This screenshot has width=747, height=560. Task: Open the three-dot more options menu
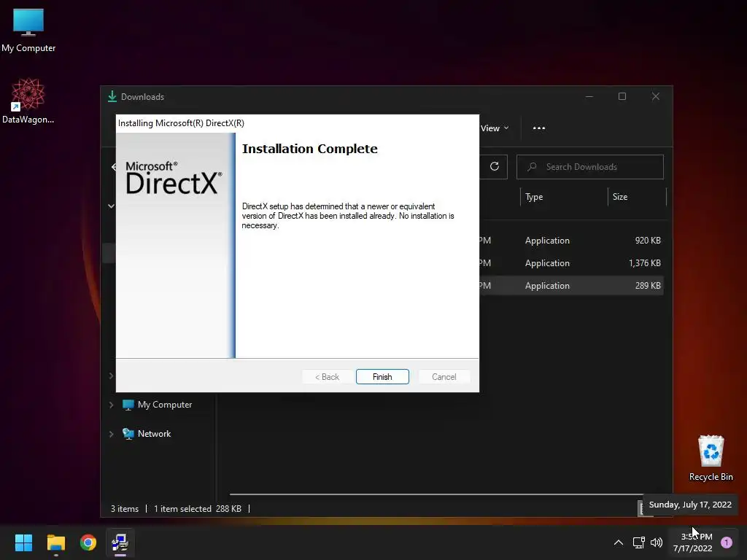click(x=539, y=128)
